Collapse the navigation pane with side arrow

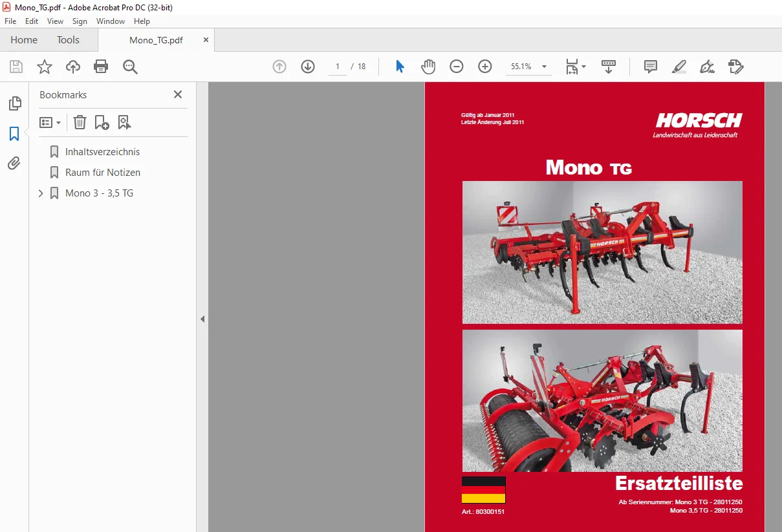point(202,319)
